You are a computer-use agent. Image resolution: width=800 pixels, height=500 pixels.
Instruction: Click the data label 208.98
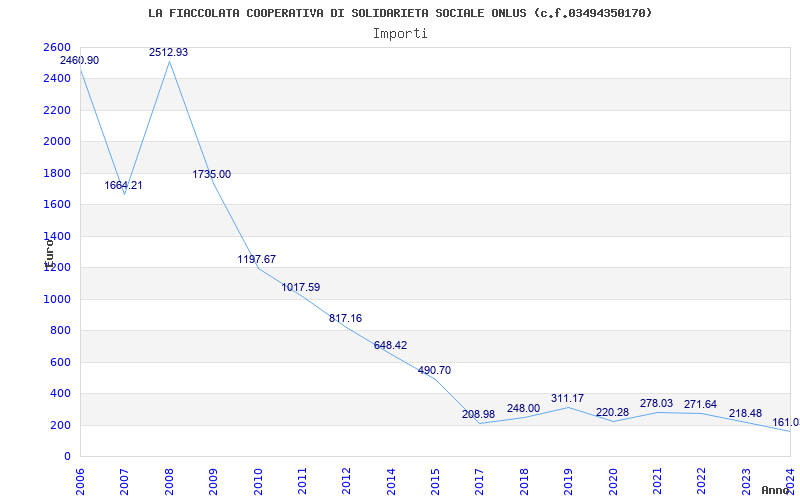tap(479, 414)
